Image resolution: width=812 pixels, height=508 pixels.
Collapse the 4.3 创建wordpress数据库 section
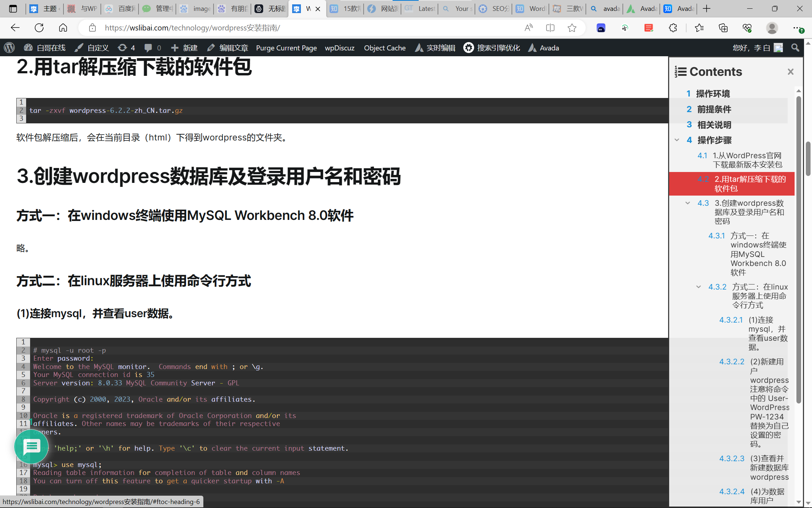(x=688, y=203)
